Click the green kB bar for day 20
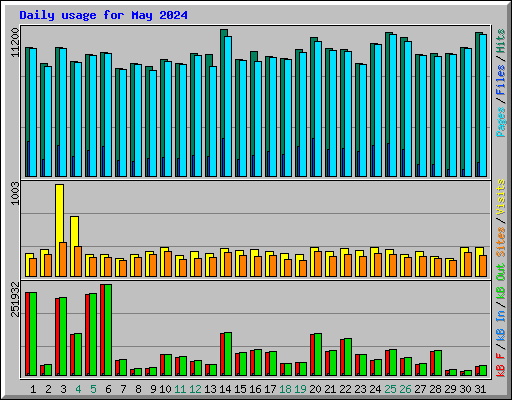The image size is (512, 400). pos(318,355)
